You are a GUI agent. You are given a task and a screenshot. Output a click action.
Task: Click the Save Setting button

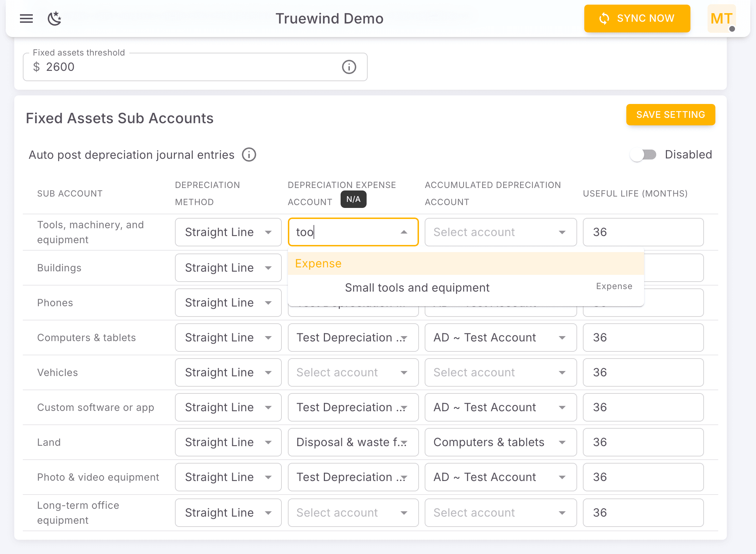[x=670, y=115]
